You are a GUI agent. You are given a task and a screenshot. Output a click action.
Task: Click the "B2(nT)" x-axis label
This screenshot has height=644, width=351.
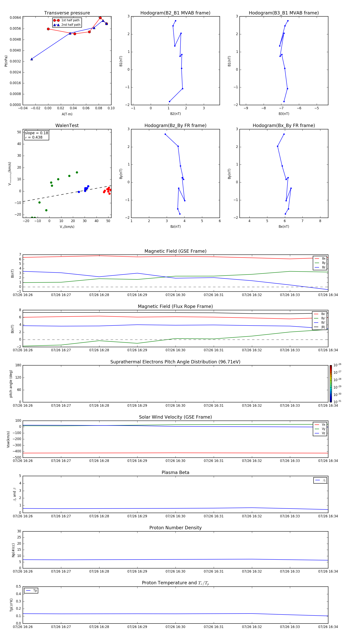click(x=175, y=114)
